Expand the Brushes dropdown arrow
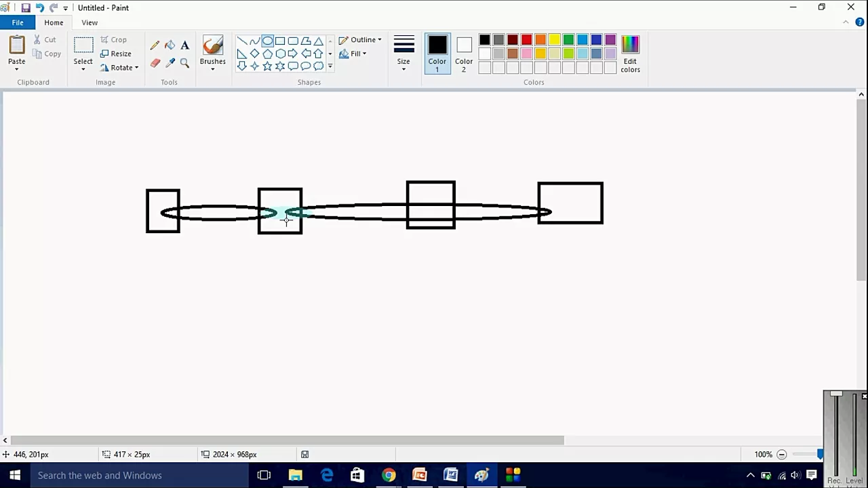This screenshot has height=488, width=868. coord(212,69)
